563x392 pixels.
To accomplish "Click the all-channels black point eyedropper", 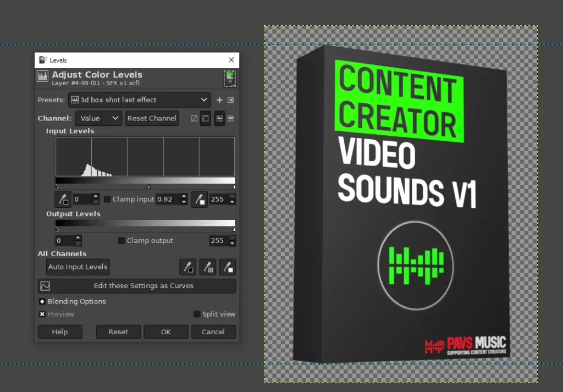I will (x=187, y=267).
